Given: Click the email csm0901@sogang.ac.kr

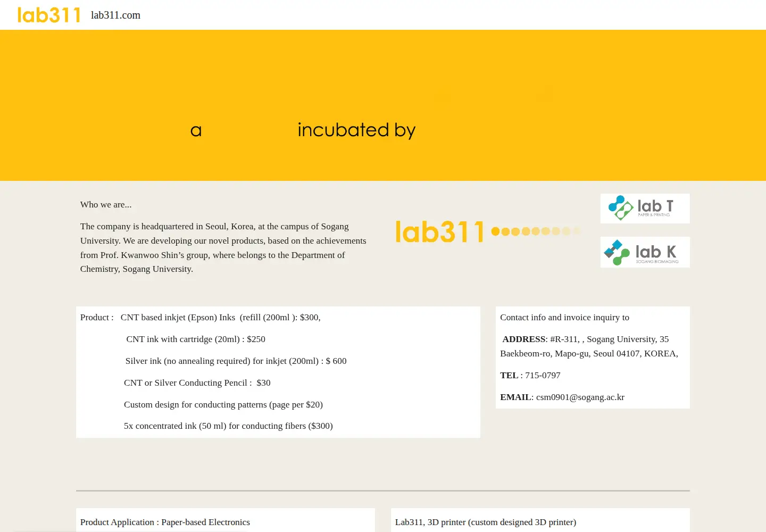Looking at the screenshot, I should pos(580,397).
